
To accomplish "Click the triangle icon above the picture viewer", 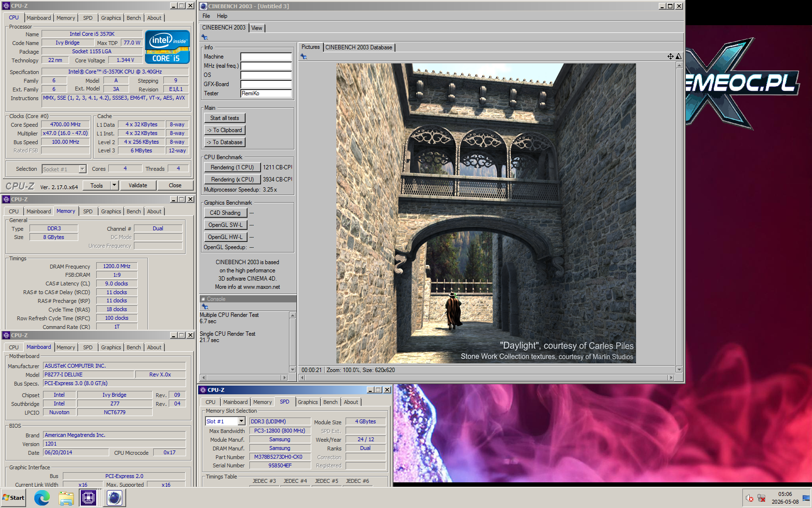I will click(679, 57).
